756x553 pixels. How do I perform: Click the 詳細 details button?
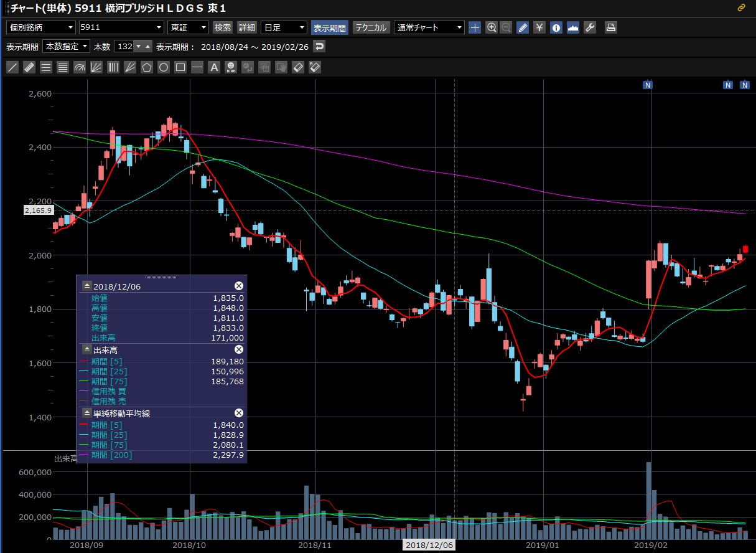pos(247,27)
